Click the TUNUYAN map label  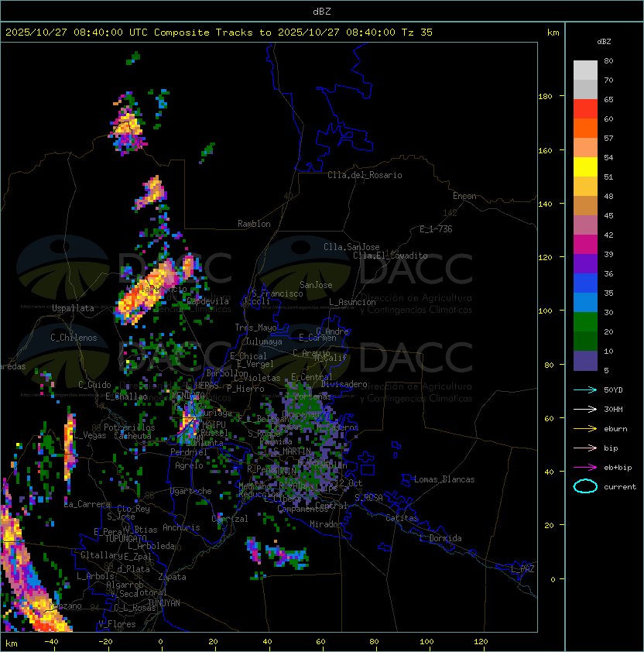coord(164,603)
